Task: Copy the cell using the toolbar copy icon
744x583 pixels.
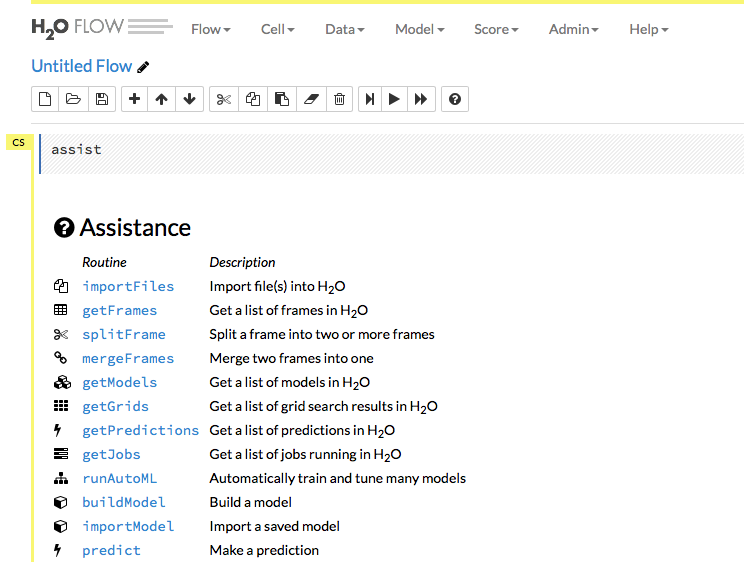Action: (x=253, y=99)
